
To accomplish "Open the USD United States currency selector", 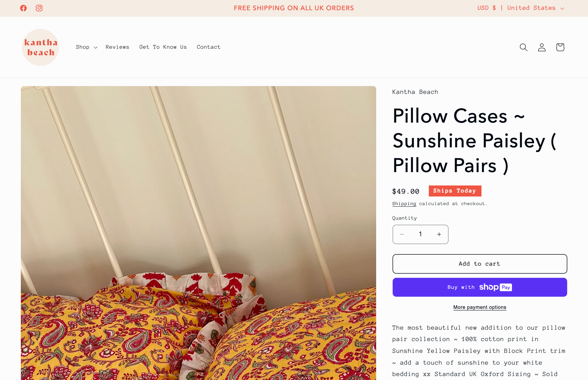I will [521, 8].
